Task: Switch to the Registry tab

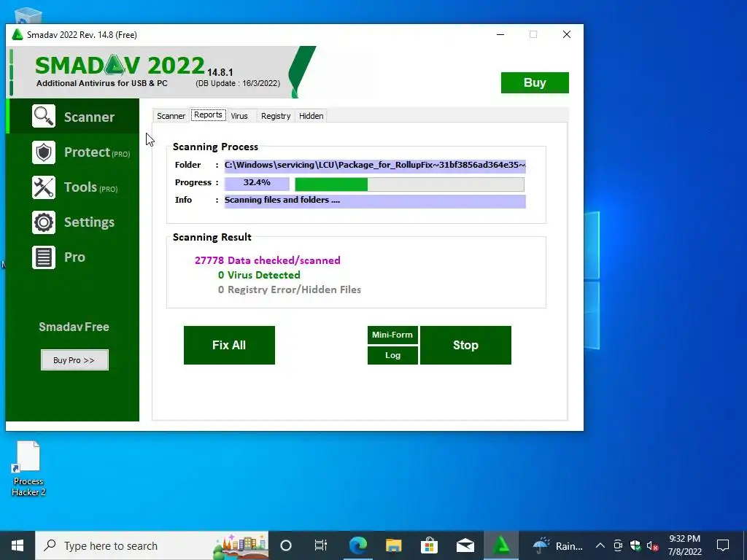Action: tap(276, 116)
